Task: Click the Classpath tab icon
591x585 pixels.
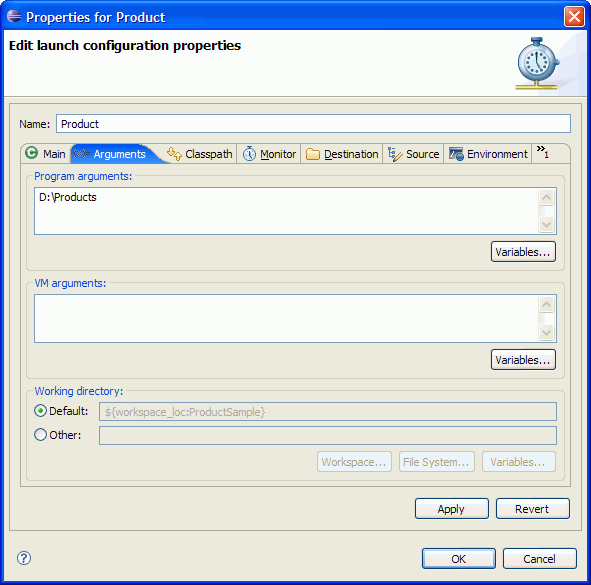Action: tap(174, 154)
